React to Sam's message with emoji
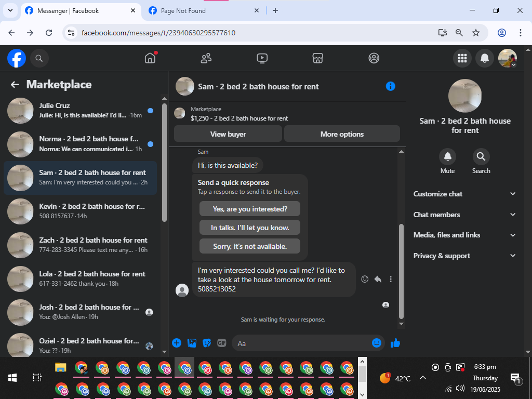The width and height of the screenshot is (532, 399). pyautogui.click(x=365, y=279)
